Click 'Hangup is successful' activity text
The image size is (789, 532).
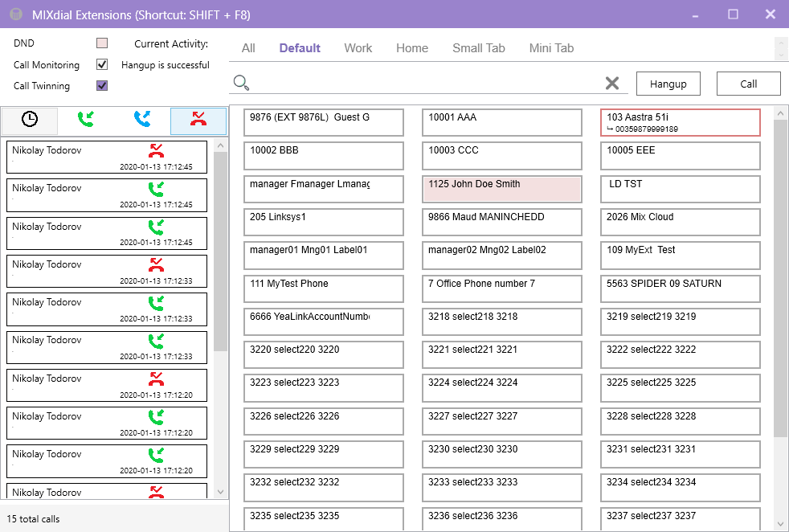point(165,65)
